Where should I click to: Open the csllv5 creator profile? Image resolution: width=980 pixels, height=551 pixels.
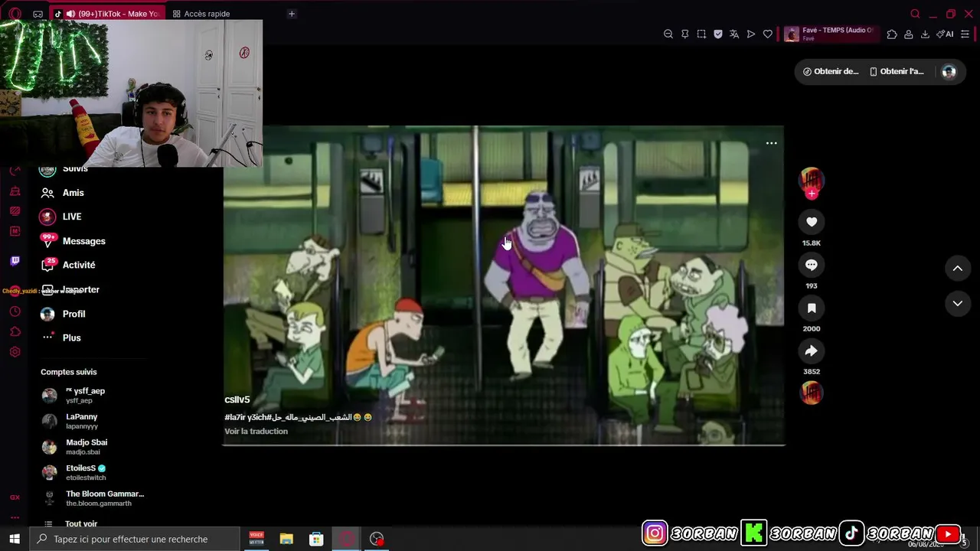(x=237, y=399)
